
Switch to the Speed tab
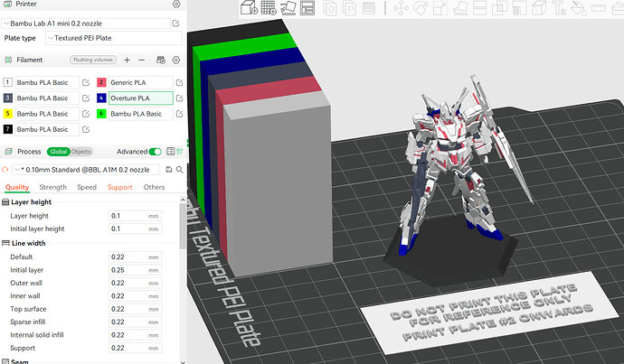(x=87, y=187)
